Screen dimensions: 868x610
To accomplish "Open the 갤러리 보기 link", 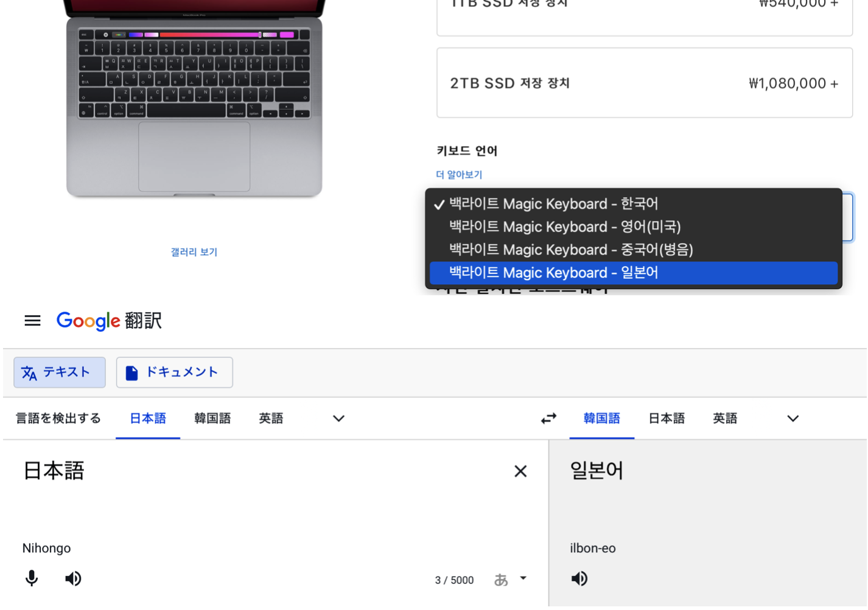I will pyautogui.click(x=194, y=252).
